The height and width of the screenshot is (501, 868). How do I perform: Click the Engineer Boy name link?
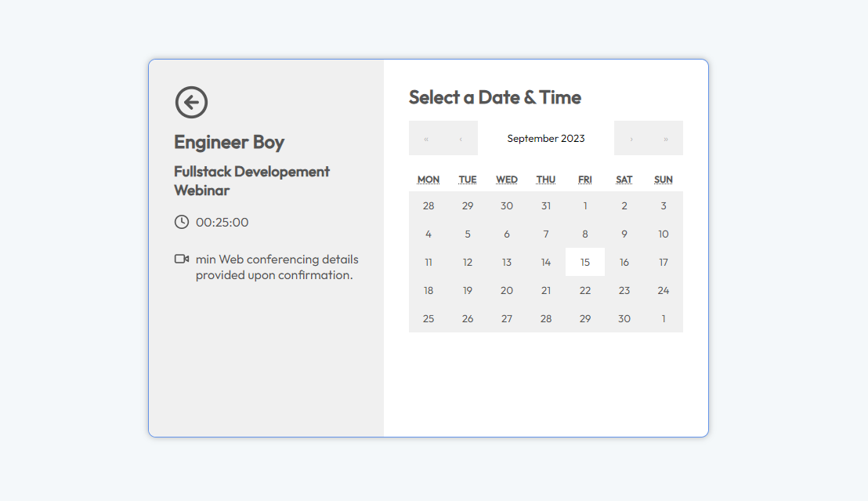[x=230, y=142]
